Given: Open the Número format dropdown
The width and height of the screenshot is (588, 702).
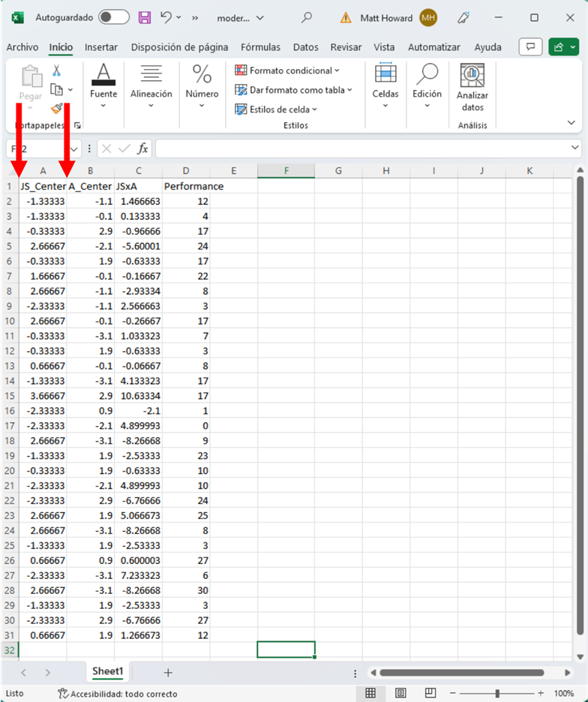Looking at the screenshot, I should pyautogui.click(x=202, y=86).
